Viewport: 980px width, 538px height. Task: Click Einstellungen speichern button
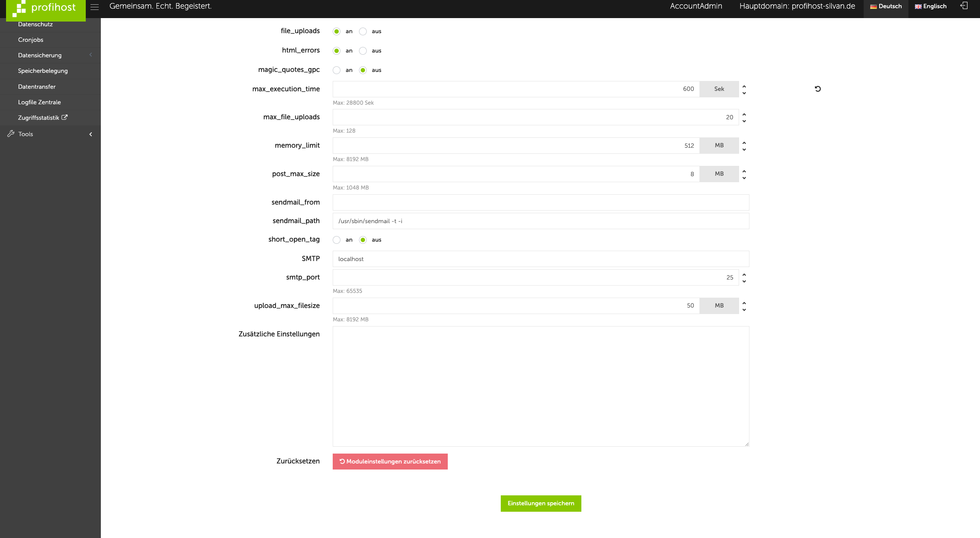540,503
